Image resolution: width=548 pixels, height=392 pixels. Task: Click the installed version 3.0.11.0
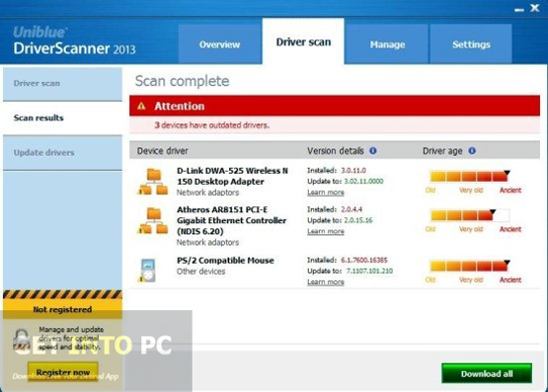353,171
